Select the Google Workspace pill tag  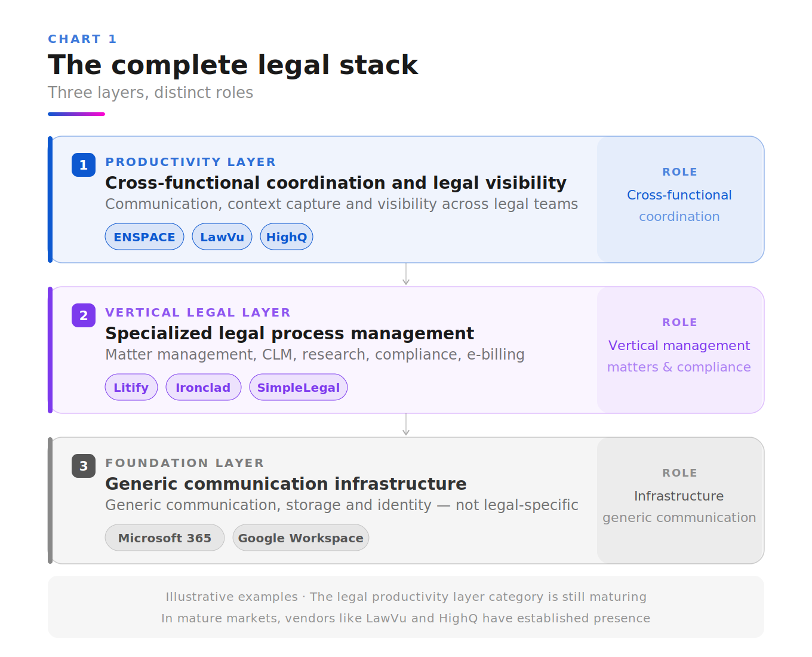(301, 538)
